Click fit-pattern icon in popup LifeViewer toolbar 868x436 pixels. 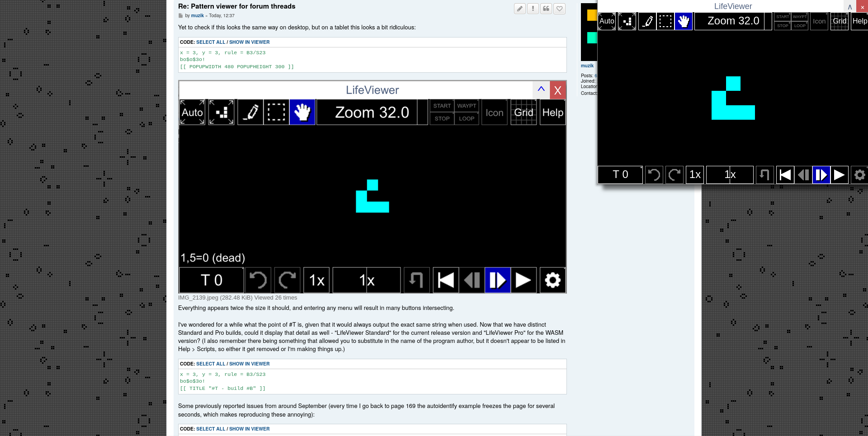627,21
